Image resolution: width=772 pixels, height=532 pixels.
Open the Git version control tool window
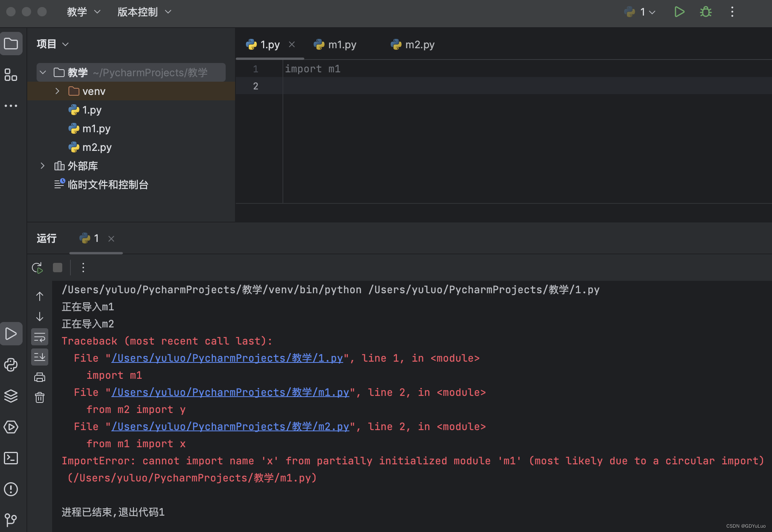tap(11, 520)
